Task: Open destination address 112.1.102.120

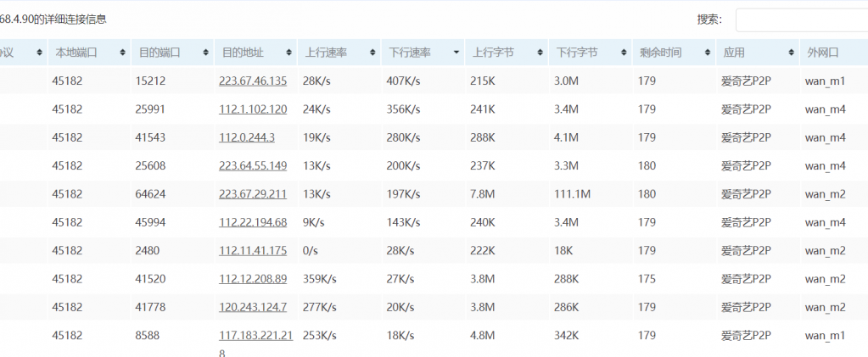Action: (x=253, y=109)
